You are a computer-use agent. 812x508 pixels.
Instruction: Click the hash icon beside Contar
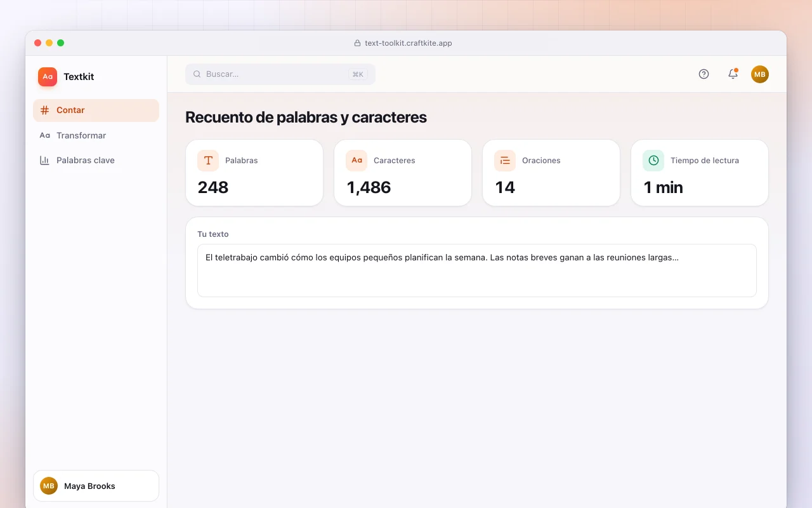click(44, 110)
